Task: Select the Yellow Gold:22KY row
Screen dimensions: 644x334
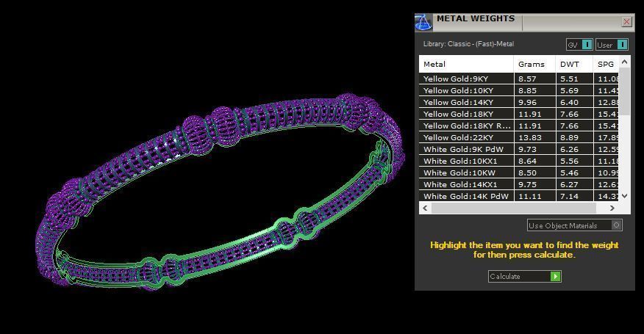Action: 519,137
